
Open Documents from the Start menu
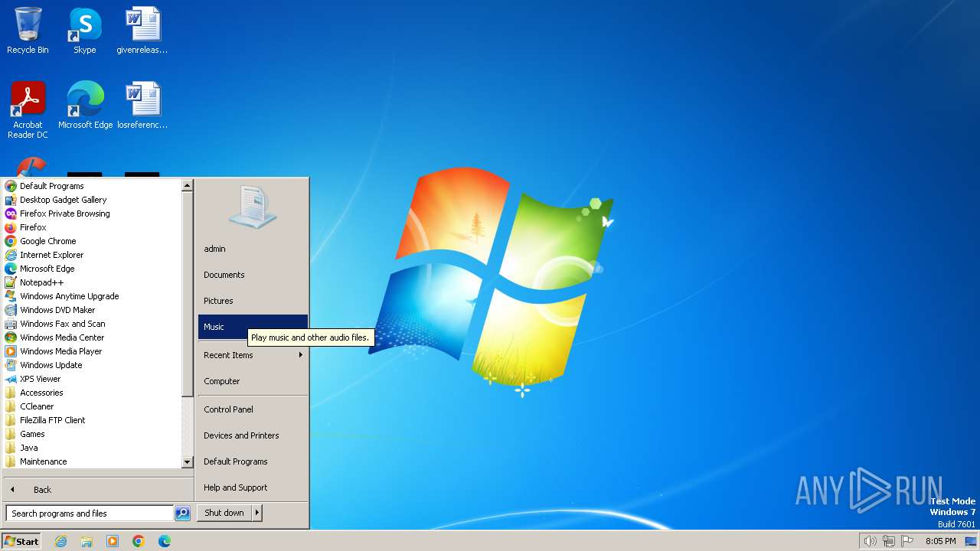pyautogui.click(x=253, y=275)
